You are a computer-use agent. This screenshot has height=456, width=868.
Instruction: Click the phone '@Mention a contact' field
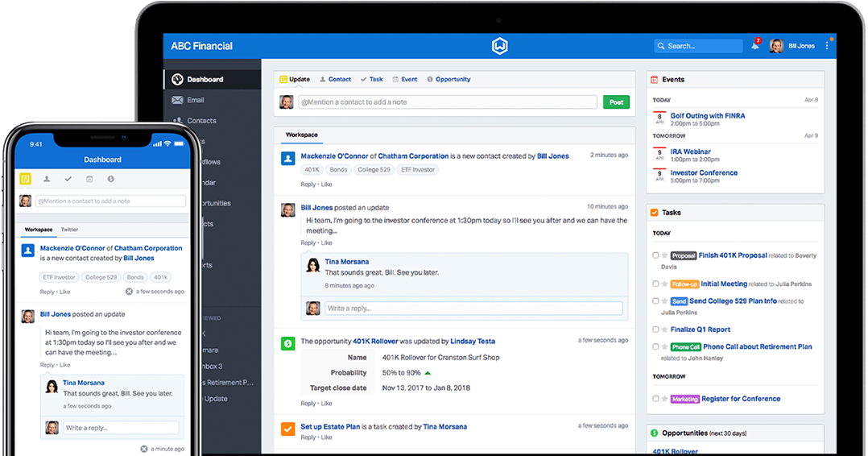point(111,201)
